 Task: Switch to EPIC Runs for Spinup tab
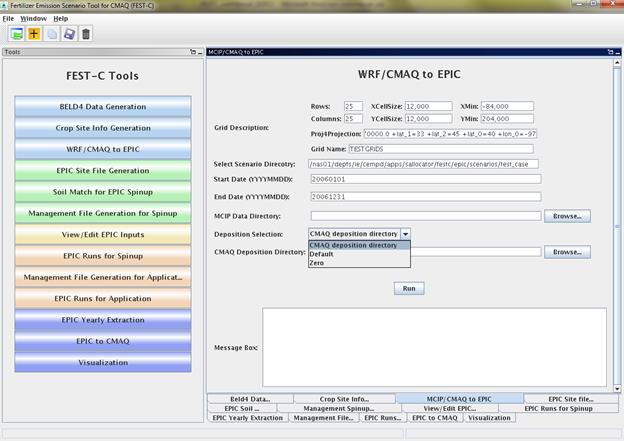pyautogui.click(x=559, y=408)
